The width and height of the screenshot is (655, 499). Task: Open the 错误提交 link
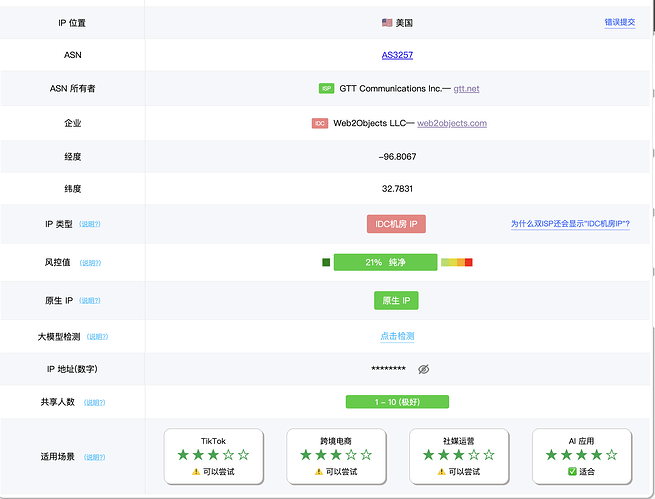tap(619, 22)
